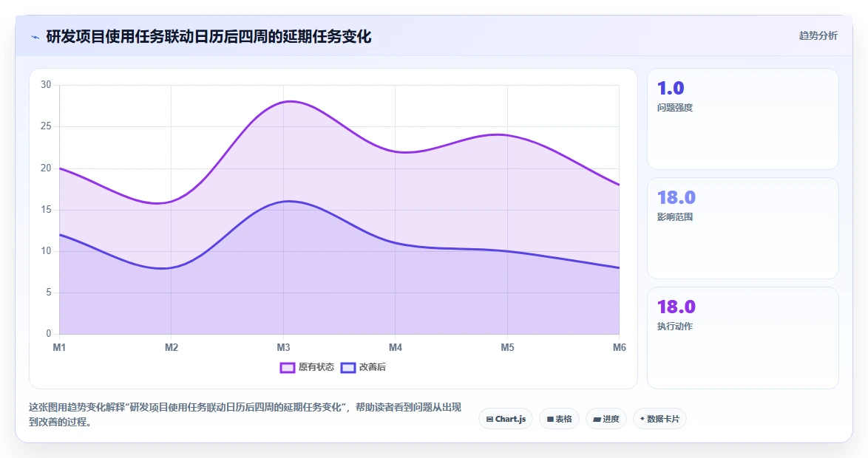Screen dimensions: 868x458
Task: Open the 影响范围 18.0 card
Action: coord(743,228)
